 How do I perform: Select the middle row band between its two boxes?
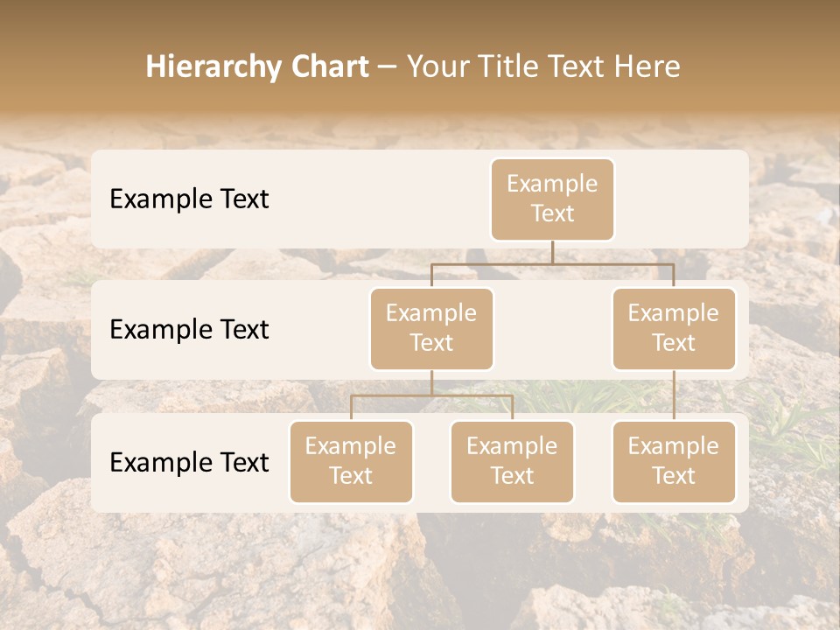click(x=552, y=330)
